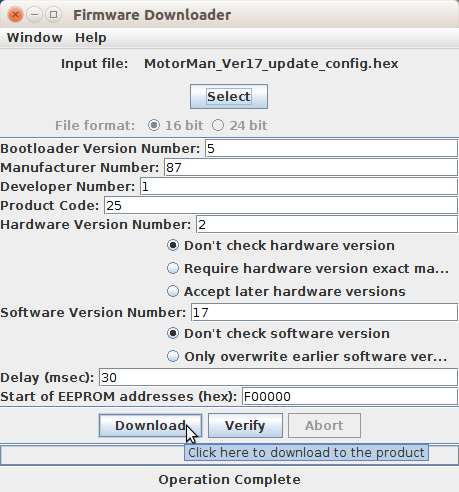Close the Firmware Downloader window
459x492 pixels.
(15, 15)
